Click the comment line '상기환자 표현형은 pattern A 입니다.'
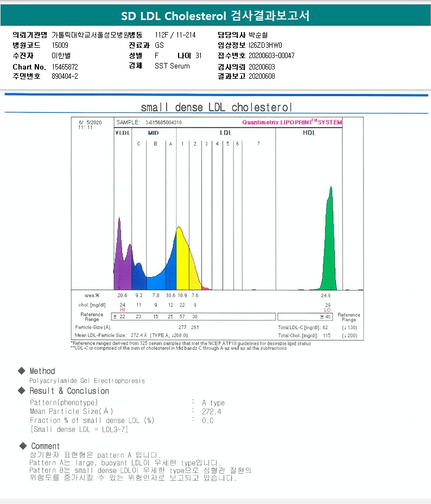 tap(96, 455)
